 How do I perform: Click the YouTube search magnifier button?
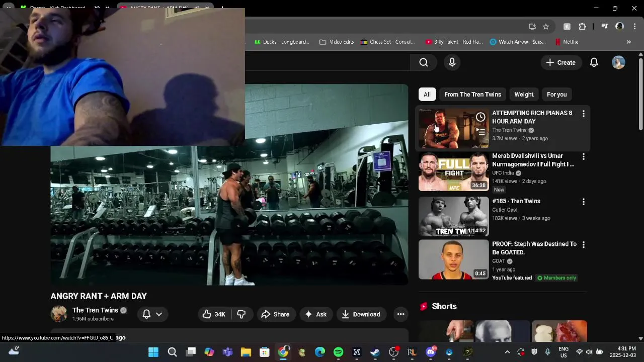[424, 62]
